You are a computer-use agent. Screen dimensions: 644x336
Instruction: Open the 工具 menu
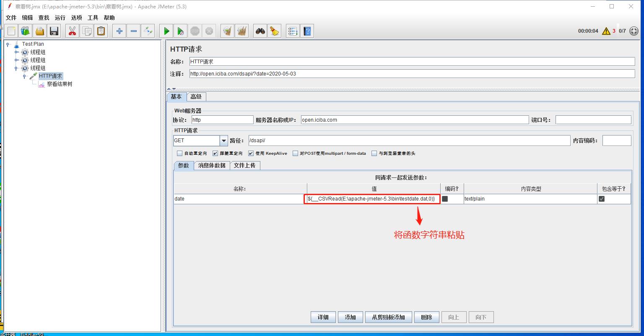click(x=93, y=18)
